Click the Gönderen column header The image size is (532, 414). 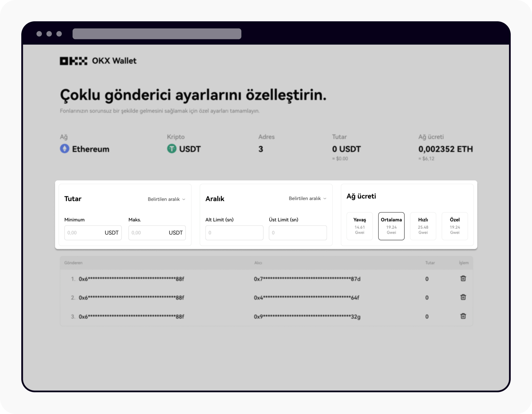click(73, 263)
